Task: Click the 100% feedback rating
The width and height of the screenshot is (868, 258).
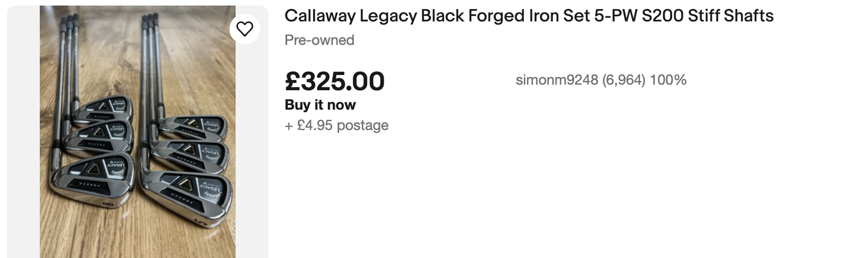Action: coord(668,80)
